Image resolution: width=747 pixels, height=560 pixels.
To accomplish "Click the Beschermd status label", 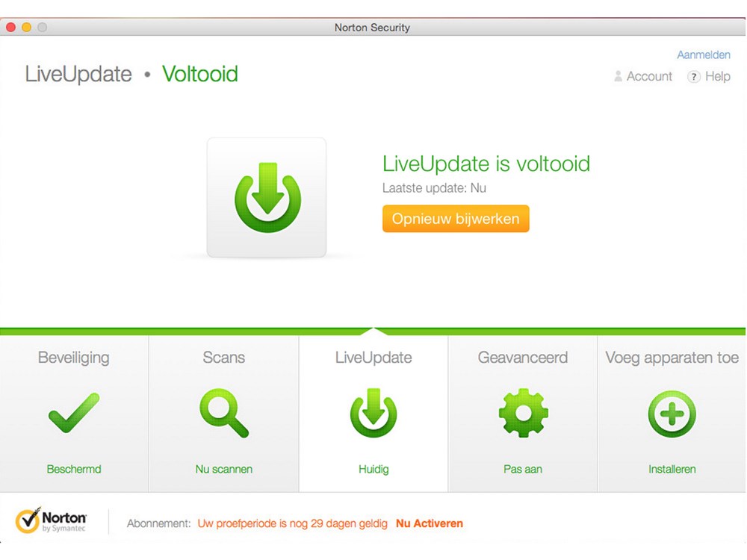I will pos(74,469).
